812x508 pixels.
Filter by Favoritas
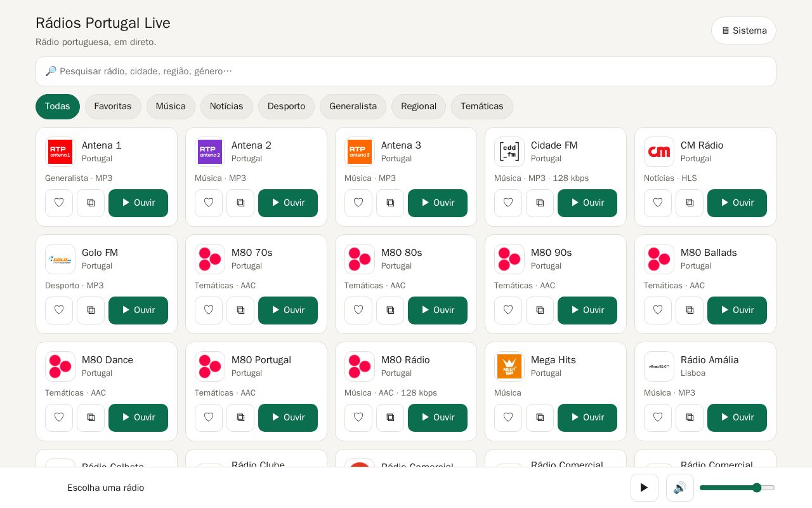(x=113, y=107)
